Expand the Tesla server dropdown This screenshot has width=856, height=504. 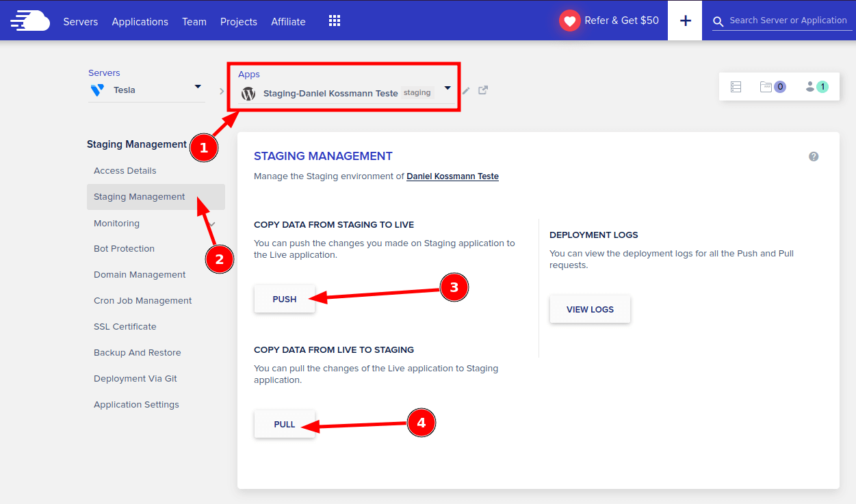pos(198,86)
